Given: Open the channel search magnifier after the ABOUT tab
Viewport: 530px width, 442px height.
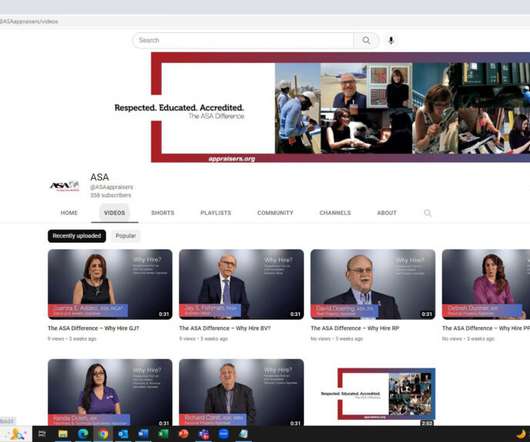Looking at the screenshot, I should click(x=428, y=213).
